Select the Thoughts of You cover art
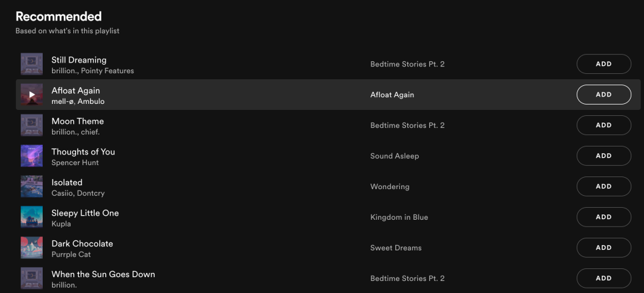Image resolution: width=644 pixels, height=293 pixels. 31,156
